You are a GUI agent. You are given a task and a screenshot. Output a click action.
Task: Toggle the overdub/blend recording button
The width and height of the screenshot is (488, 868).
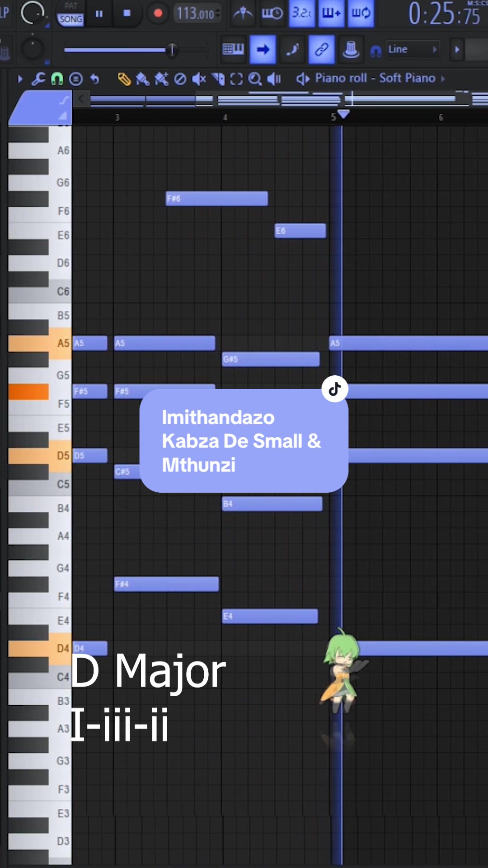tap(331, 14)
